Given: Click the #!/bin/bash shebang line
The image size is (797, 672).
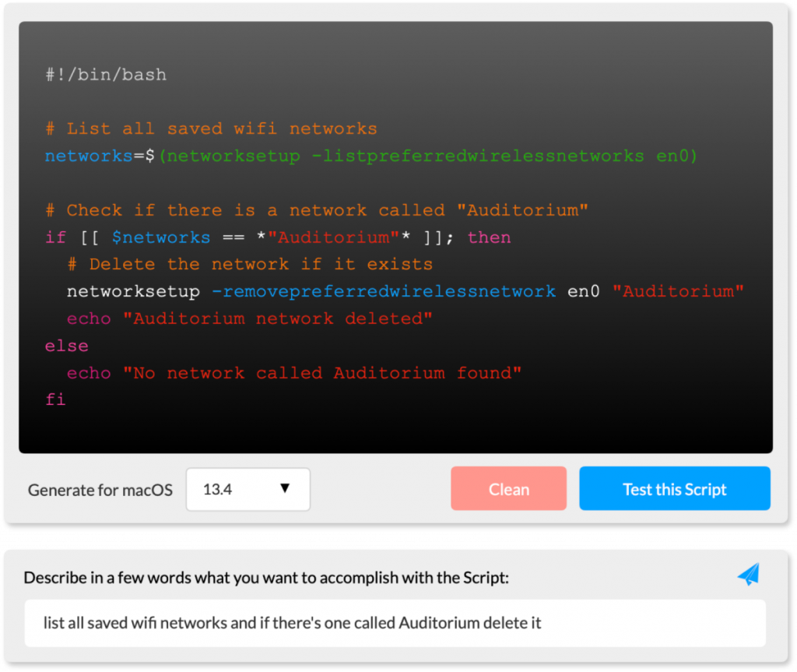Looking at the screenshot, I should tap(106, 75).
